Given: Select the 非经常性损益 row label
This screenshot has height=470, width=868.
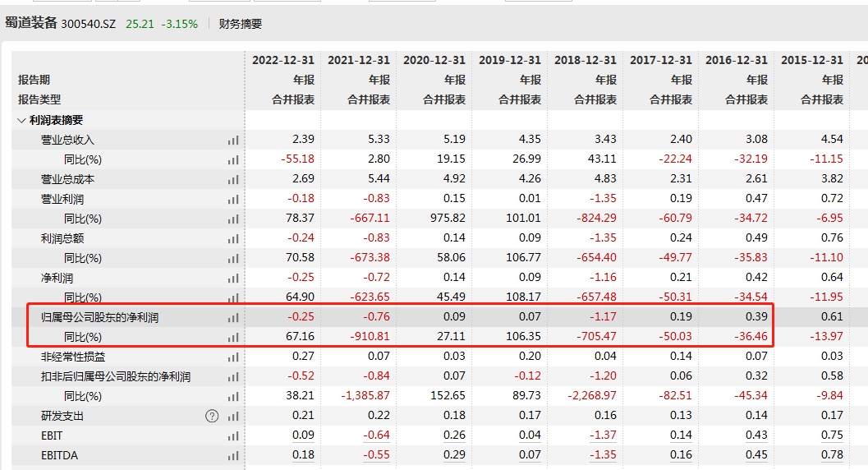Looking at the screenshot, I should pos(73,357).
